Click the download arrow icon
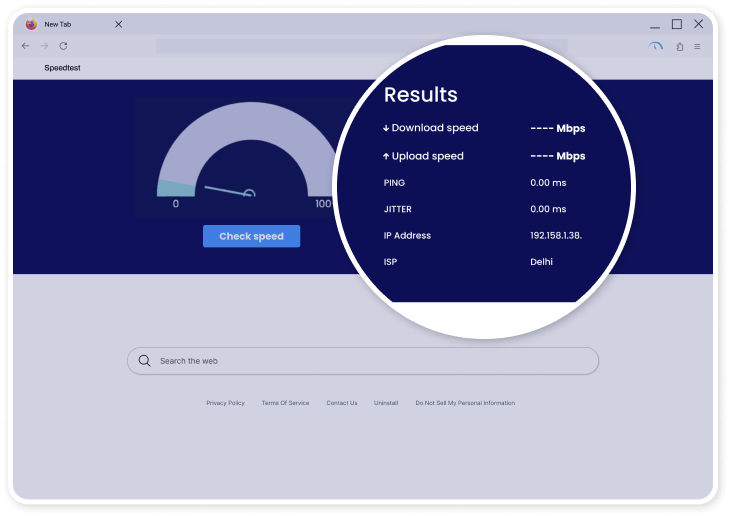This screenshot has height=517, width=730. pyautogui.click(x=386, y=128)
